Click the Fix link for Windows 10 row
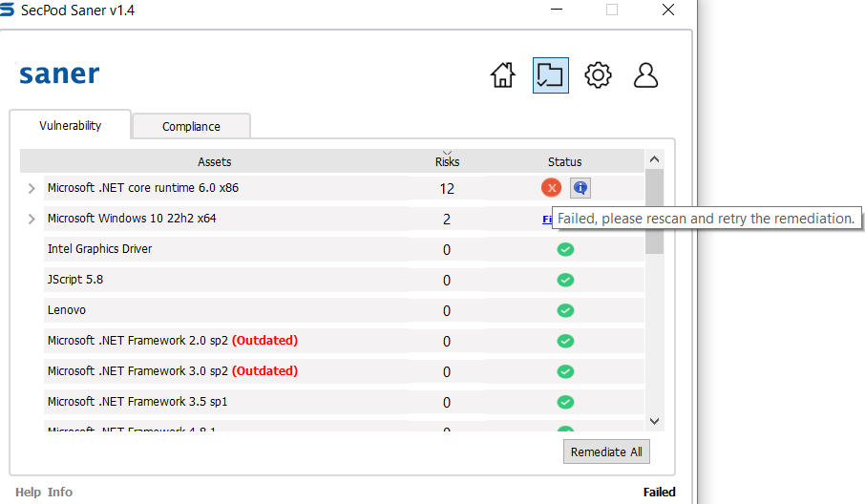The image size is (865, 504). (547, 219)
